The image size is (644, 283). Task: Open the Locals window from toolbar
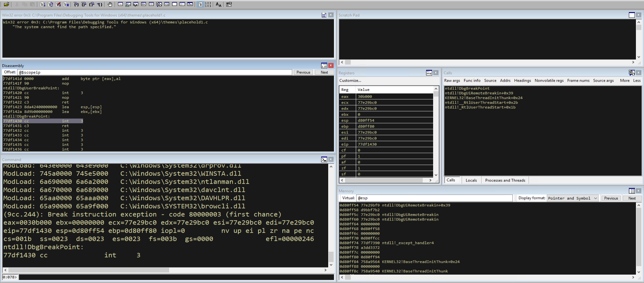(136, 4)
